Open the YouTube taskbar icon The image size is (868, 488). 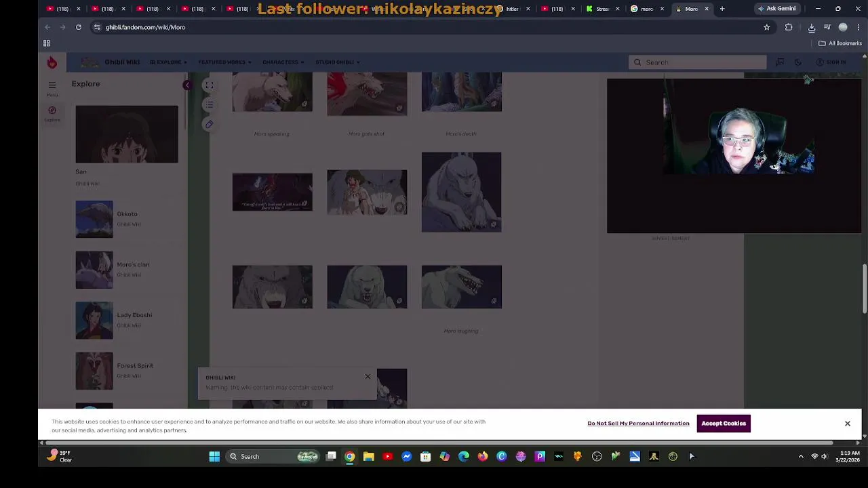(387, 457)
